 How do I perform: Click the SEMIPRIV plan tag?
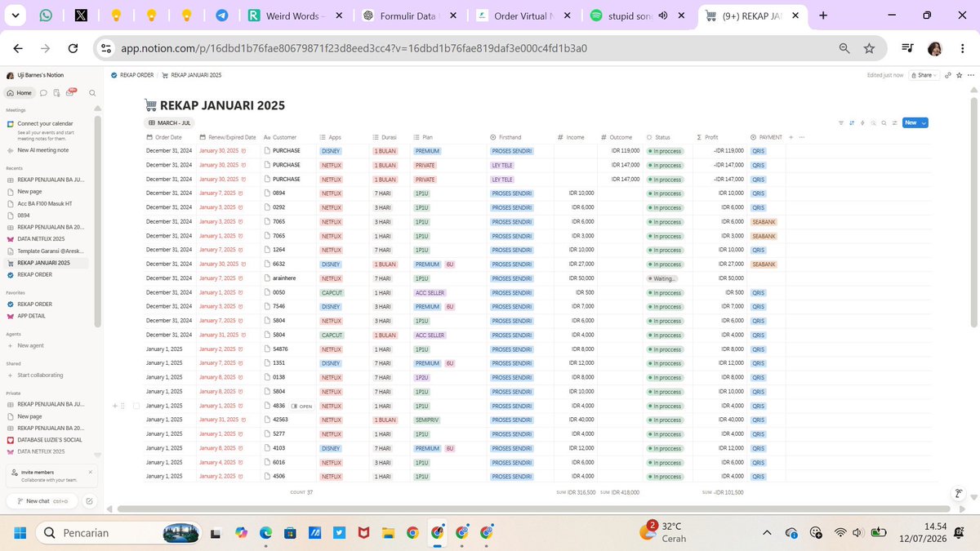pos(426,420)
